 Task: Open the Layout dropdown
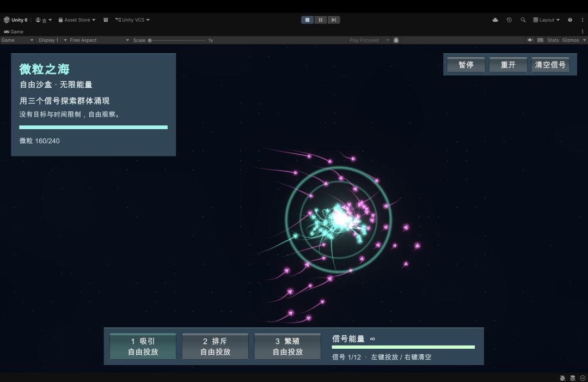[x=547, y=20]
